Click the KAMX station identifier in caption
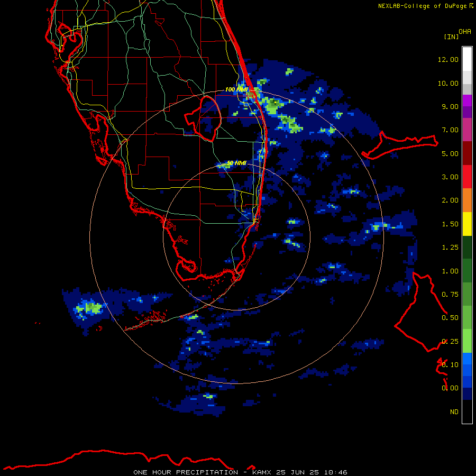This screenshot has height=476, width=476. 262,472
